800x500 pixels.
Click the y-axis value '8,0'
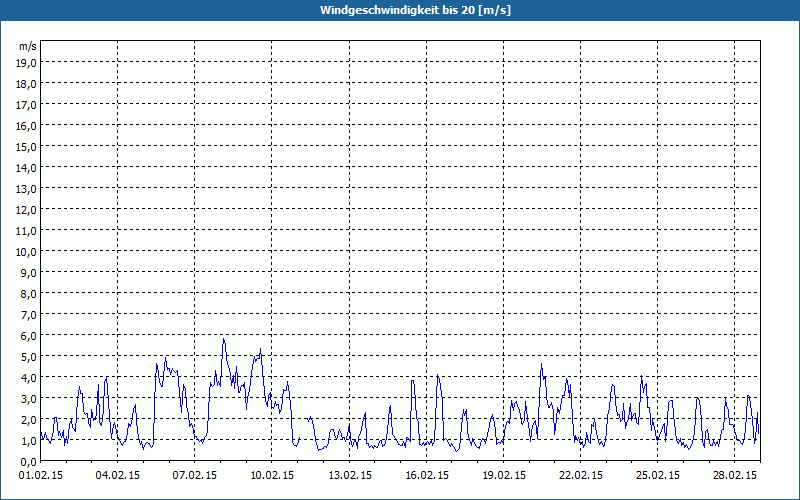pos(29,294)
